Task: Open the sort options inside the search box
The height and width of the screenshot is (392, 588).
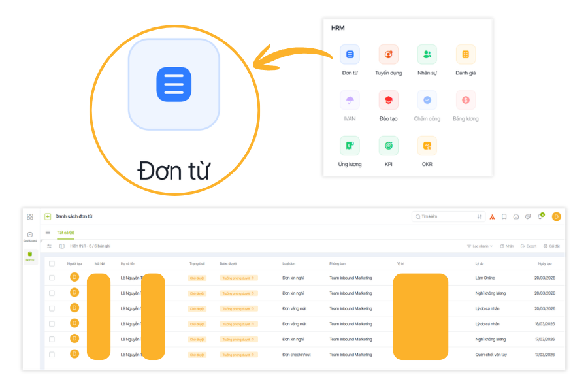Action: coord(480,217)
